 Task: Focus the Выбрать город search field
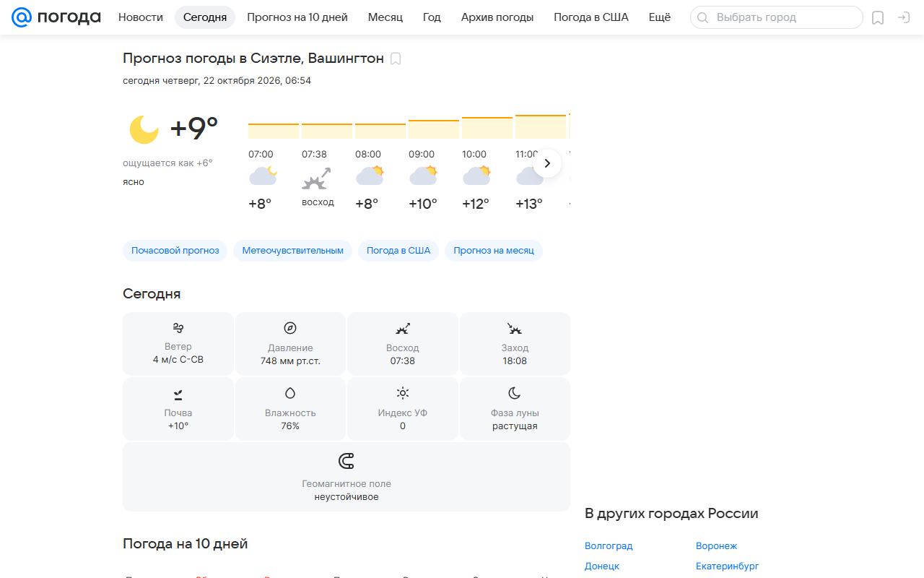click(x=777, y=17)
